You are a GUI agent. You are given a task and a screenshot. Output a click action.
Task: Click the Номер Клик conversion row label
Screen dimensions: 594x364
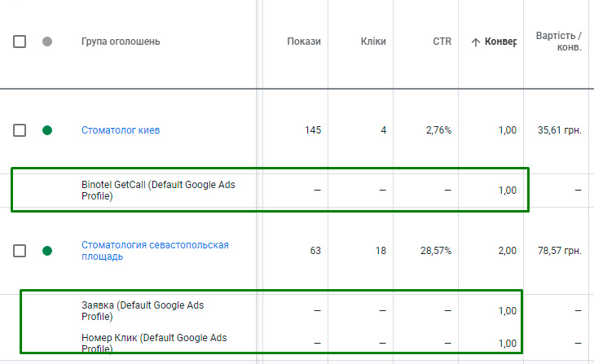pyautogui.click(x=154, y=344)
